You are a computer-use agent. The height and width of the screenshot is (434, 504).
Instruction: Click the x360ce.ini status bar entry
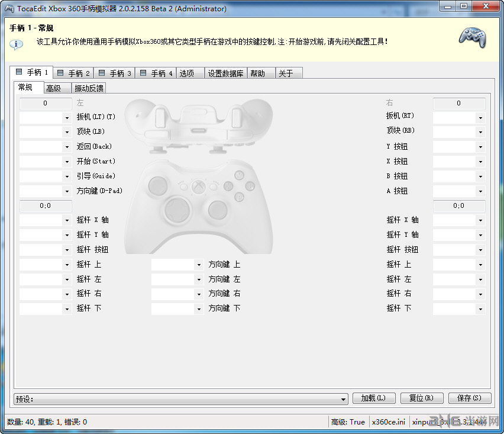[x=389, y=422]
